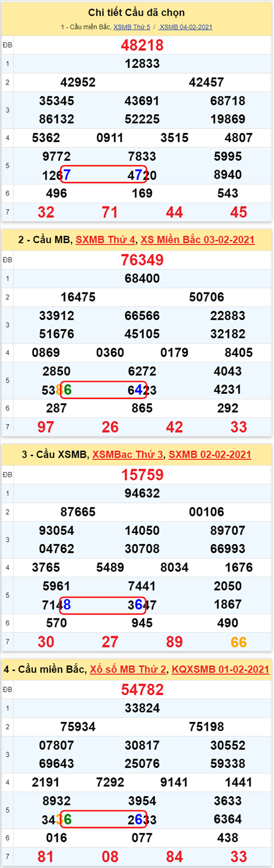
Task: Select first prize number 68400
Action: (142, 278)
